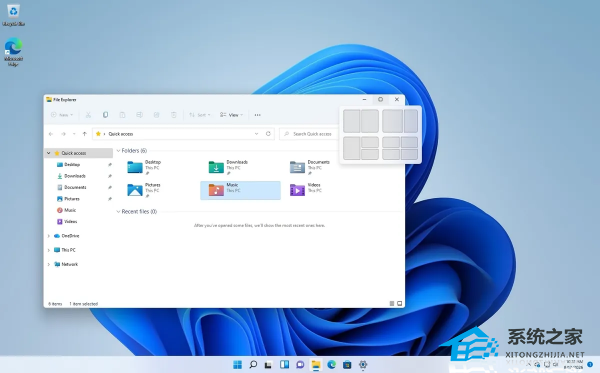This screenshot has width=600, height=373.
Task: Open the Sort dropdown menu
Action: pos(200,115)
